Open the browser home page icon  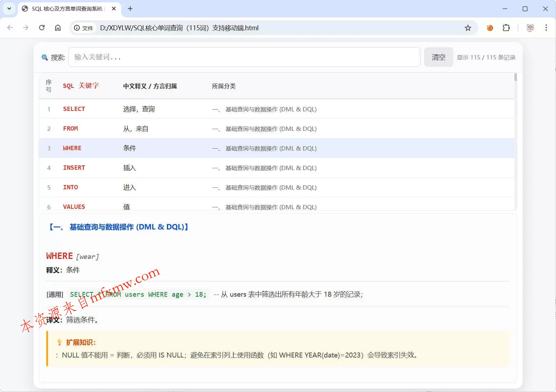[58, 28]
